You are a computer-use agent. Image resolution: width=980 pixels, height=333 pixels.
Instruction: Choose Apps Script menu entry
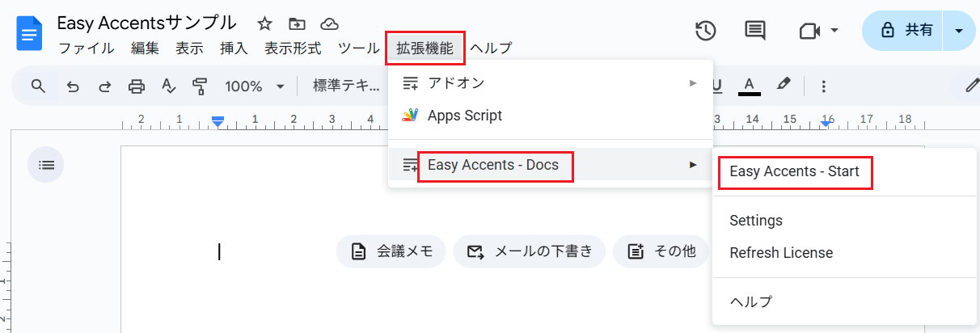tap(551, 116)
